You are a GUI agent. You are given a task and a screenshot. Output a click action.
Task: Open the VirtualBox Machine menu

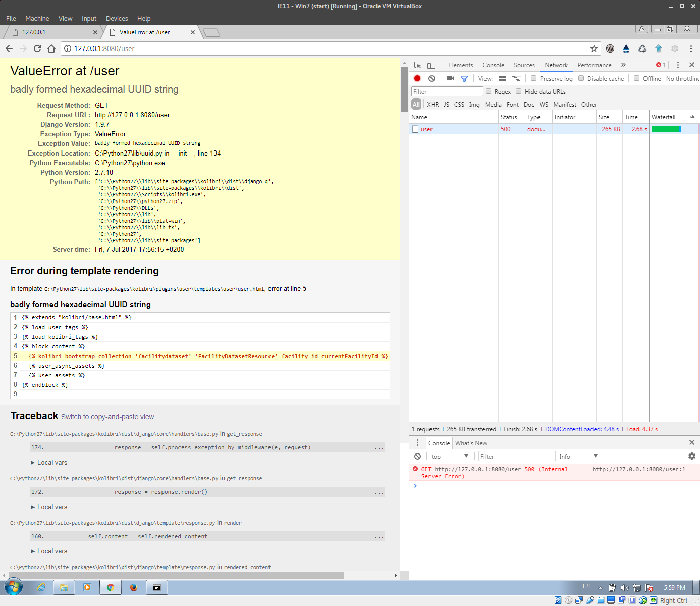point(37,18)
